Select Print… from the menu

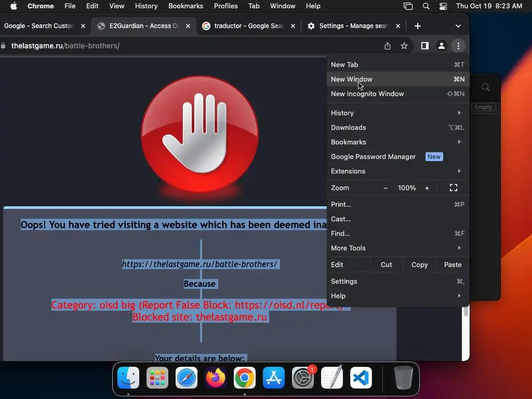(397, 204)
